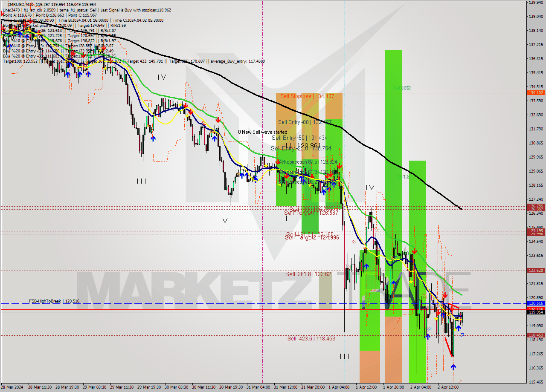The image size is (546, 392).
Task: Click the 'Sell Target2 | 124.996' label
Action: pyautogui.click(x=312, y=237)
